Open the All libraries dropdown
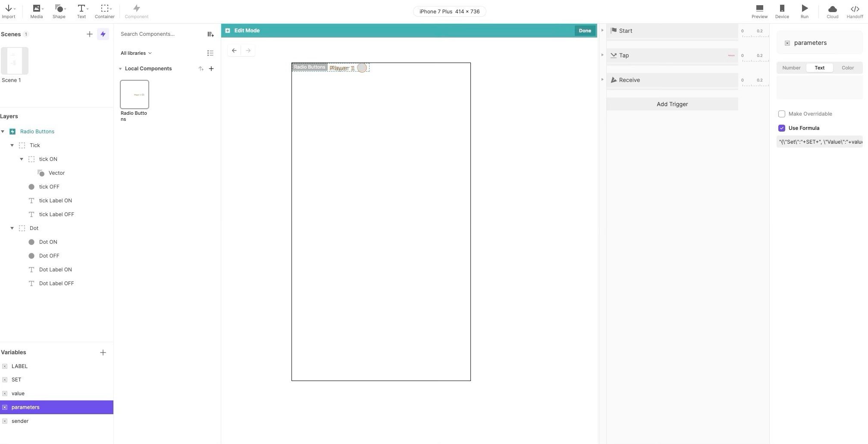 coord(136,53)
